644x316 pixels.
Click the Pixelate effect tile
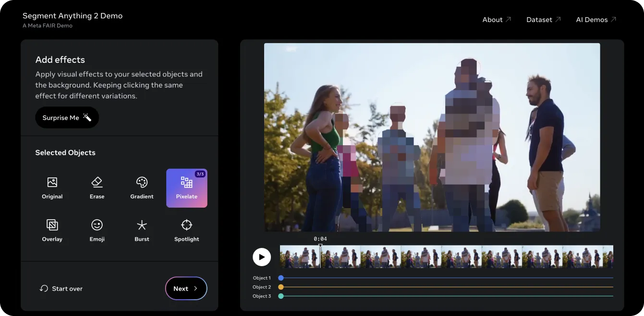point(187,188)
